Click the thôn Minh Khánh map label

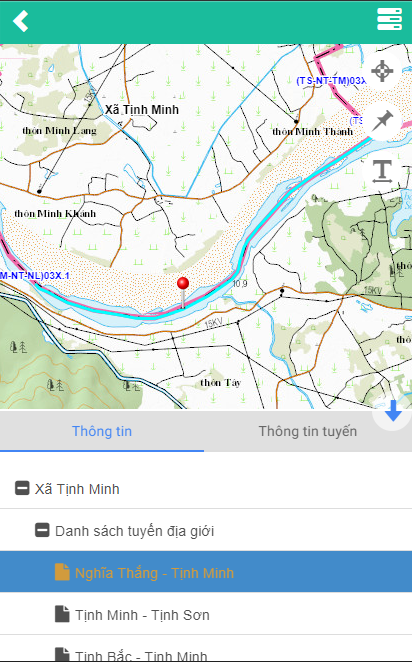pos(55,214)
